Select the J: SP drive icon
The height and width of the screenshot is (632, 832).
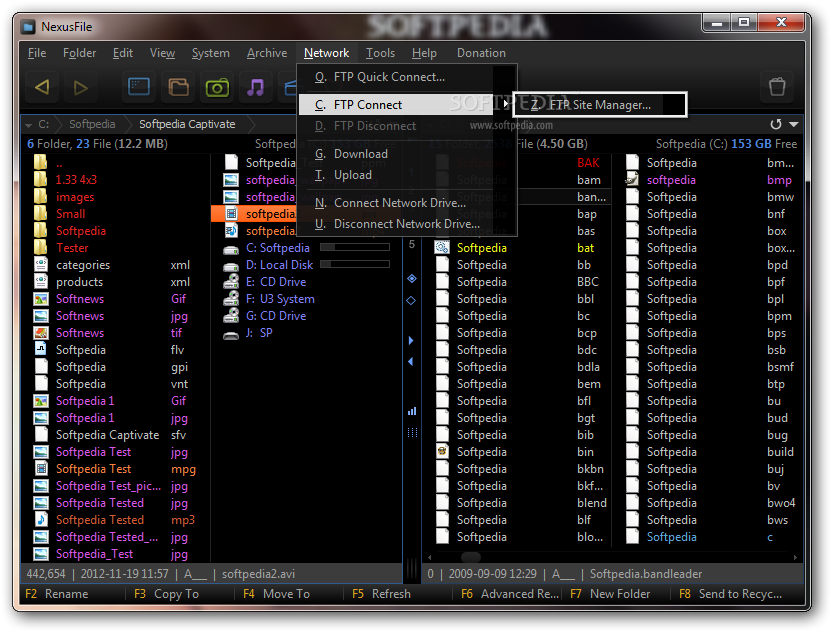coord(231,334)
